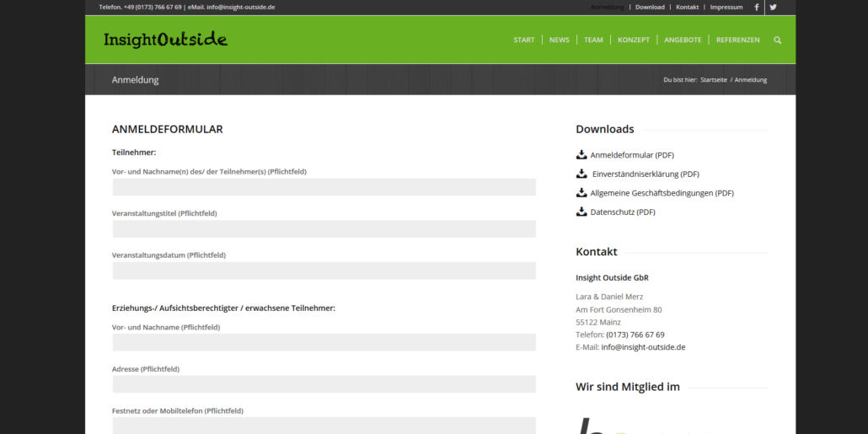The width and height of the screenshot is (868, 434).
Task: Click into the Adresse input field
Action: click(x=324, y=384)
